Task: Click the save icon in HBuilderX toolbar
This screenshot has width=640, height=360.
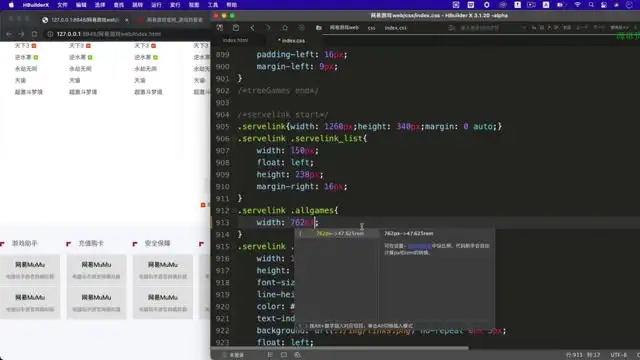Action: (236, 28)
